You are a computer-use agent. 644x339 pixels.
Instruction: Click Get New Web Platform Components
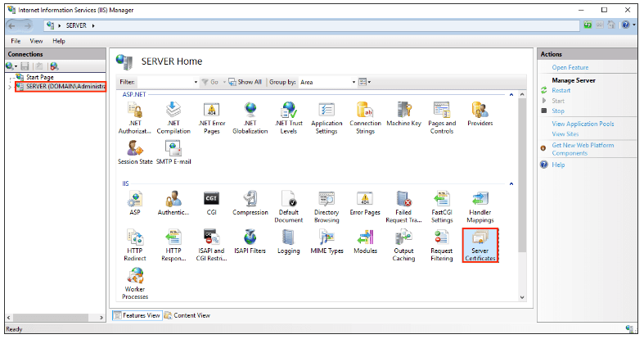tap(583, 149)
